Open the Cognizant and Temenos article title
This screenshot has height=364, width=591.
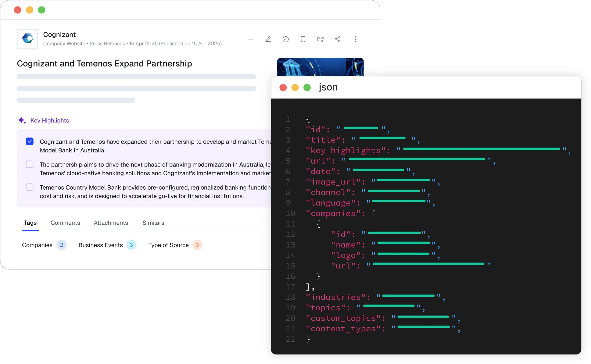[104, 63]
